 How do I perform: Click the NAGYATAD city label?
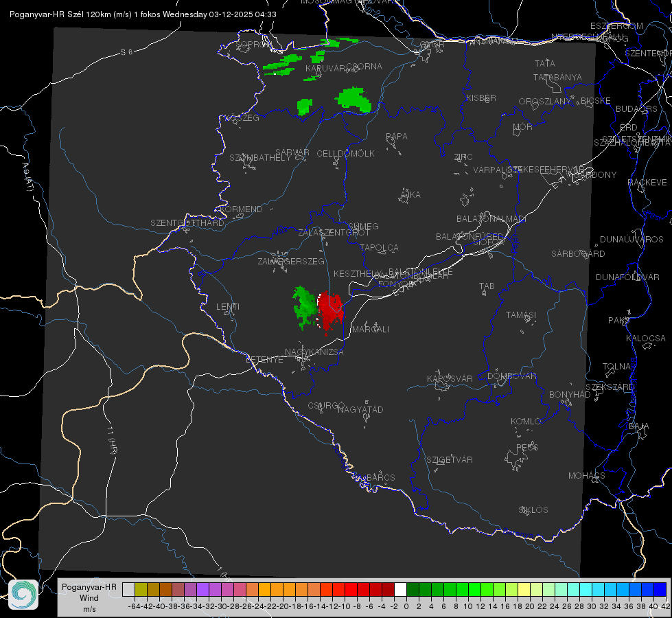[x=360, y=409]
